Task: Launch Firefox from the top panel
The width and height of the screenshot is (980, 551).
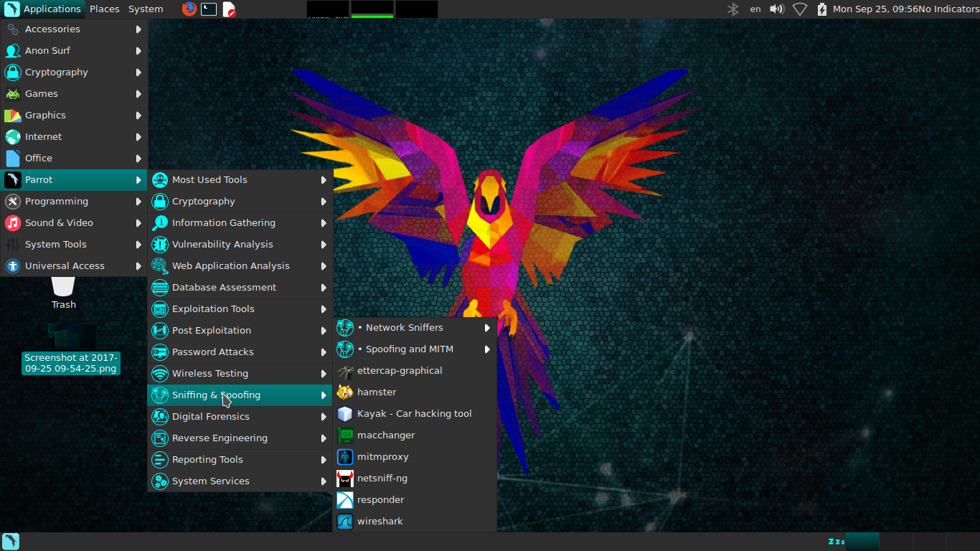Action: click(x=189, y=9)
